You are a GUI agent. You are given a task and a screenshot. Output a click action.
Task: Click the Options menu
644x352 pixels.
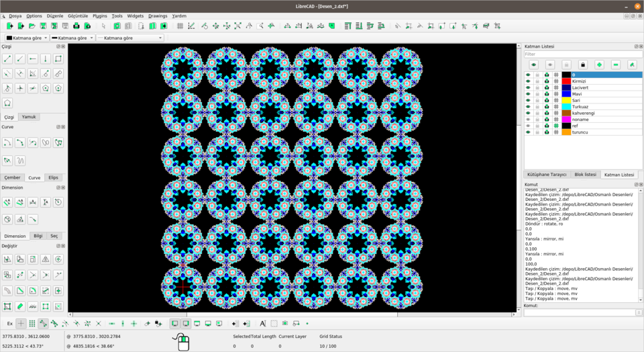(34, 16)
